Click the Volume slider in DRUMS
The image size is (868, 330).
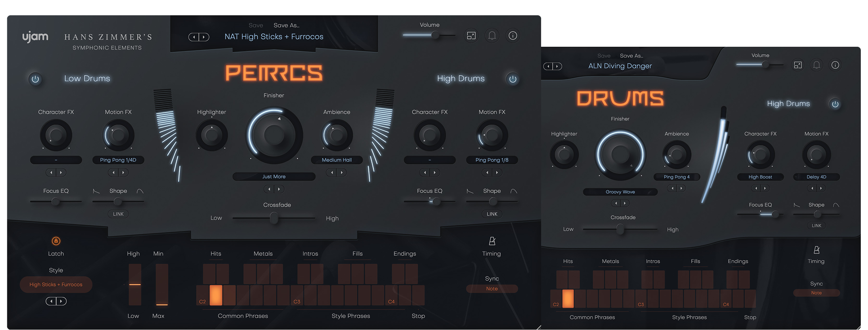pos(760,65)
